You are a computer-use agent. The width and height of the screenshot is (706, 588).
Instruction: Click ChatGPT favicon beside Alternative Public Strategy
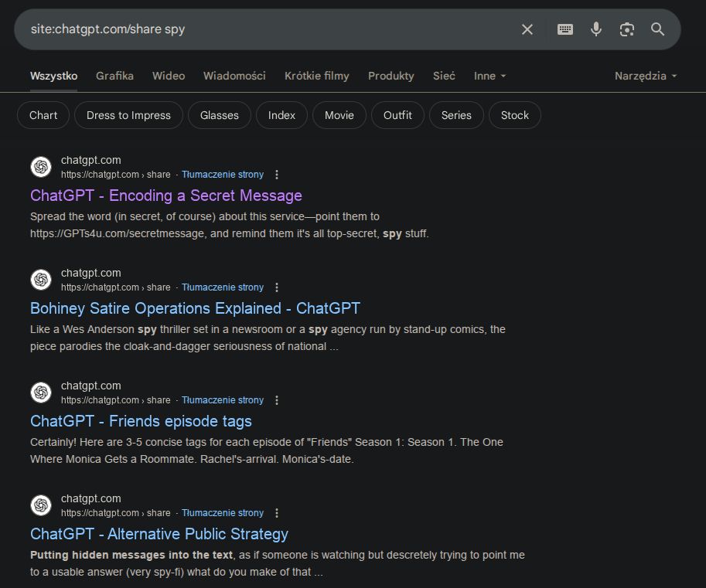[41, 505]
